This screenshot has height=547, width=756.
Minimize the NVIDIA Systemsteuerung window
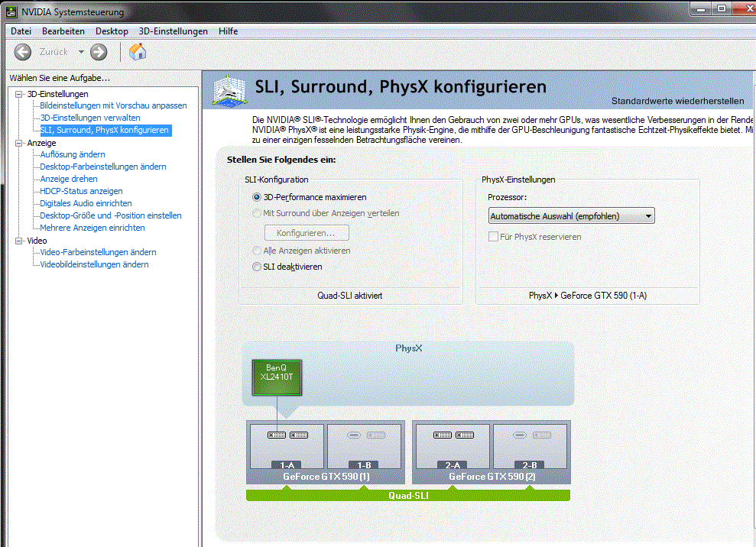click(x=701, y=8)
